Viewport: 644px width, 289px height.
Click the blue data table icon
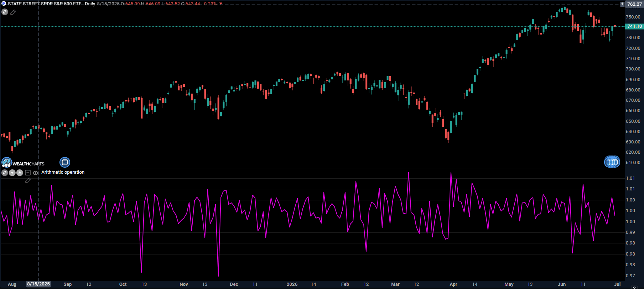612,162
